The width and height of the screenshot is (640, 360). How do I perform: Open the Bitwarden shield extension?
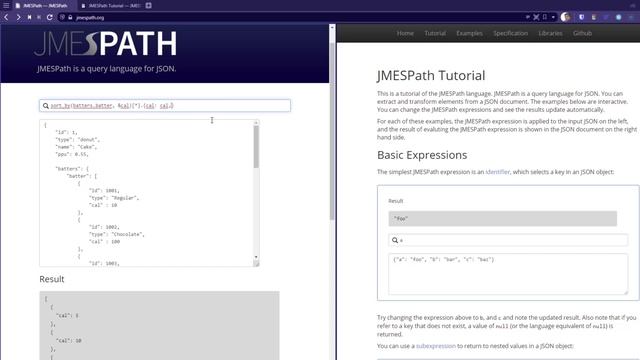pos(581,17)
